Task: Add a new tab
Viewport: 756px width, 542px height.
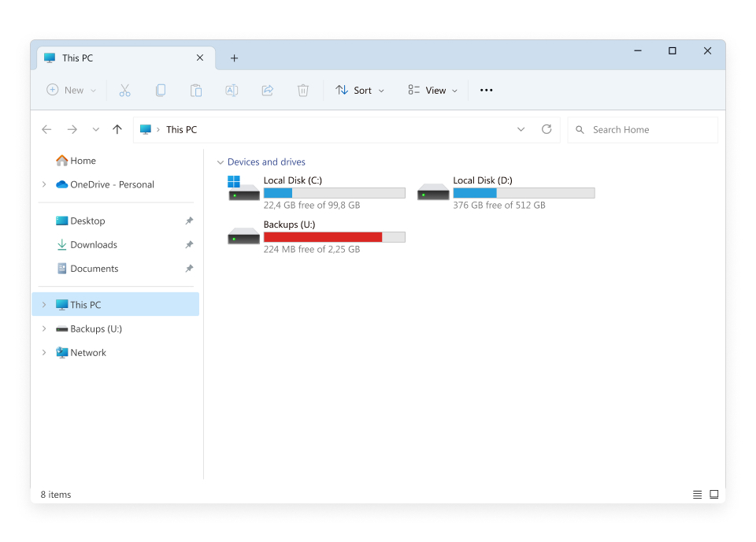Action: (x=234, y=58)
